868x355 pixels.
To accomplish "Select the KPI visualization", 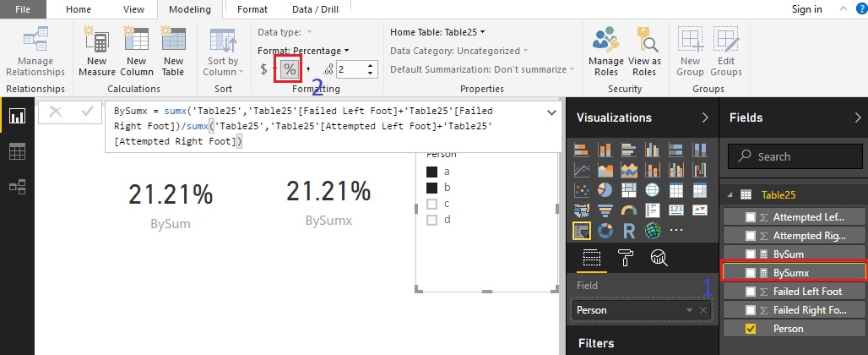I will click(x=700, y=210).
